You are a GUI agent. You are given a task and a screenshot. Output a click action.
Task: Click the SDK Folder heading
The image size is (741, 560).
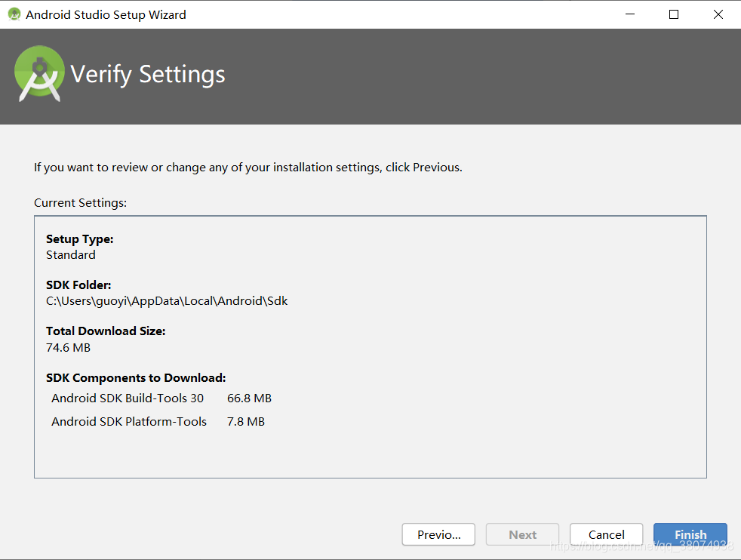78,285
